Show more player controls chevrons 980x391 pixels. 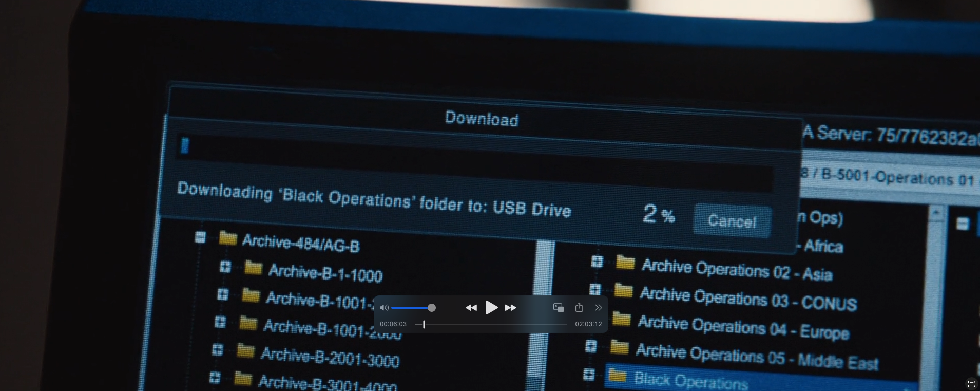(x=598, y=308)
